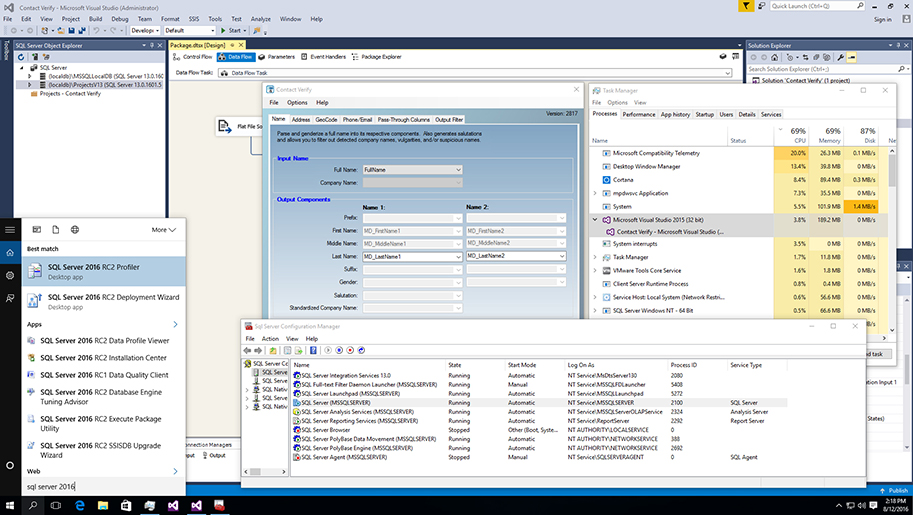The height and width of the screenshot is (515, 913).
Task: Open File Explorer from the taskbar
Action: [x=103, y=506]
